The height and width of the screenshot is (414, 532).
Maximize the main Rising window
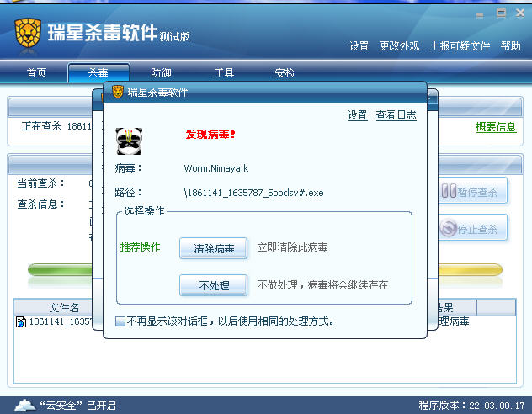coord(501,13)
